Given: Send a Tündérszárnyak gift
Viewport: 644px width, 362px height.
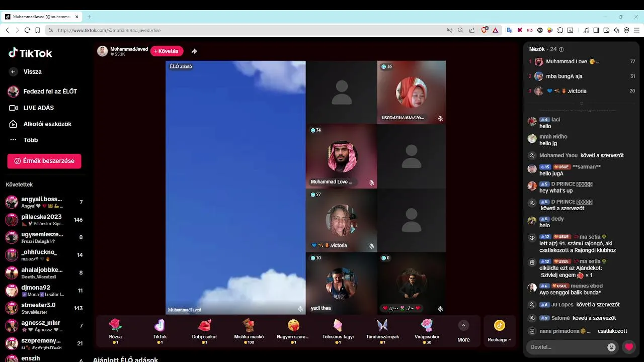Looking at the screenshot, I should 382,331.
